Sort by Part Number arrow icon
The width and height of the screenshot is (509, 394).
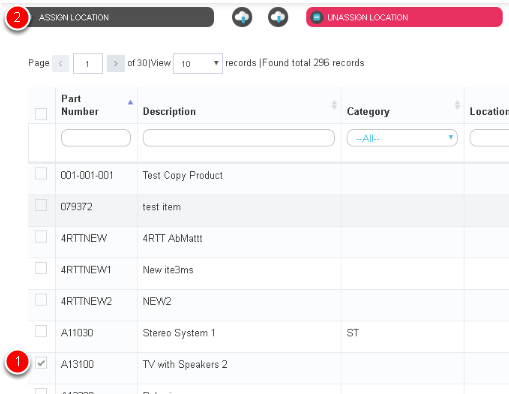click(130, 102)
